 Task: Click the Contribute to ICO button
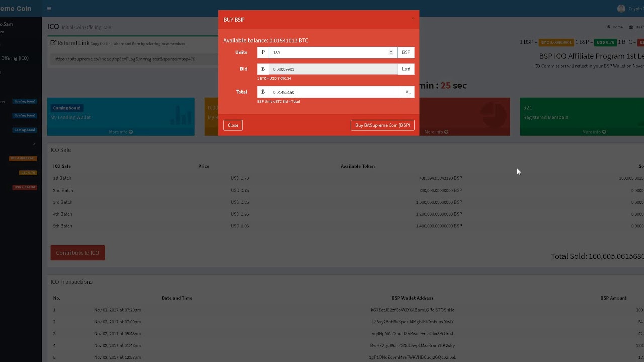click(77, 253)
